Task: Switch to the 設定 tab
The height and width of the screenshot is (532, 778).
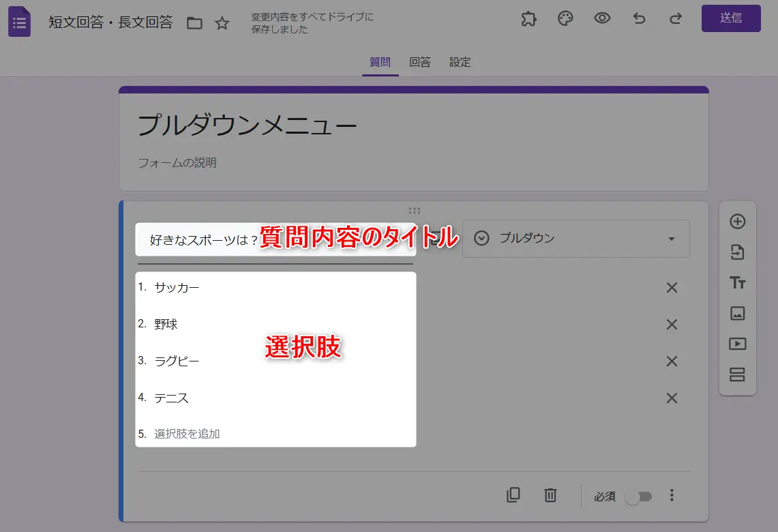Action: [x=460, y=63]
